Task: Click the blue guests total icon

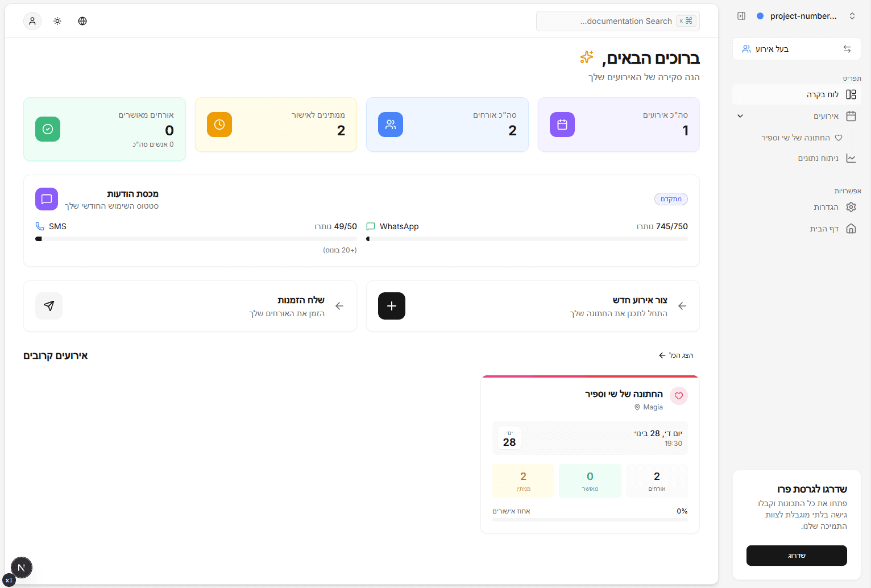Action: (x=390, y=125)
